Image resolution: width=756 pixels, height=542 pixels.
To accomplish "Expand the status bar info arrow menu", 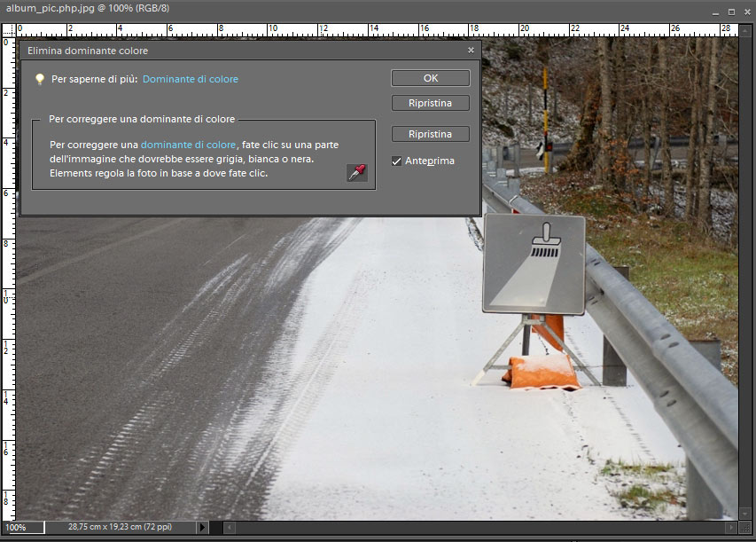I will (203, 527).
